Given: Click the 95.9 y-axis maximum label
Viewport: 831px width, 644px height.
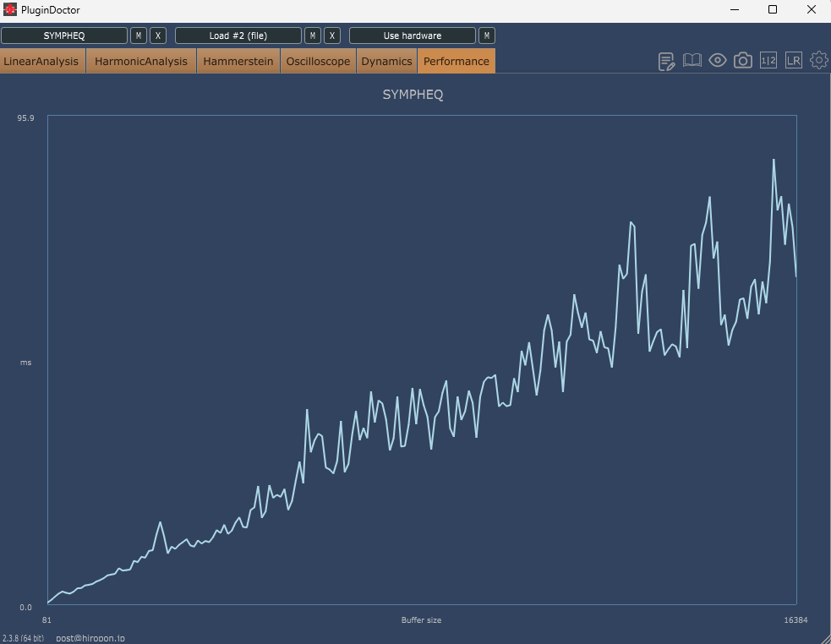Looking at the screenshot, I should click(25, 117).
